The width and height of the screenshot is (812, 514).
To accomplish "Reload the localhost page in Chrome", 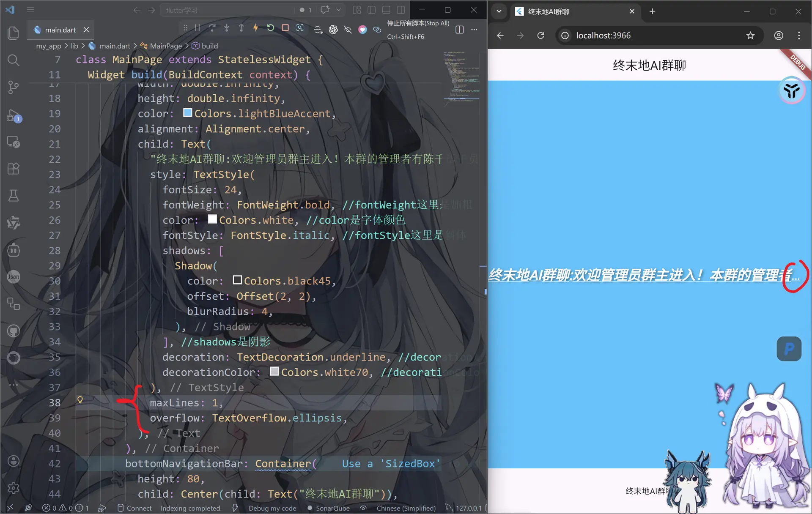I will coord(540,36).
